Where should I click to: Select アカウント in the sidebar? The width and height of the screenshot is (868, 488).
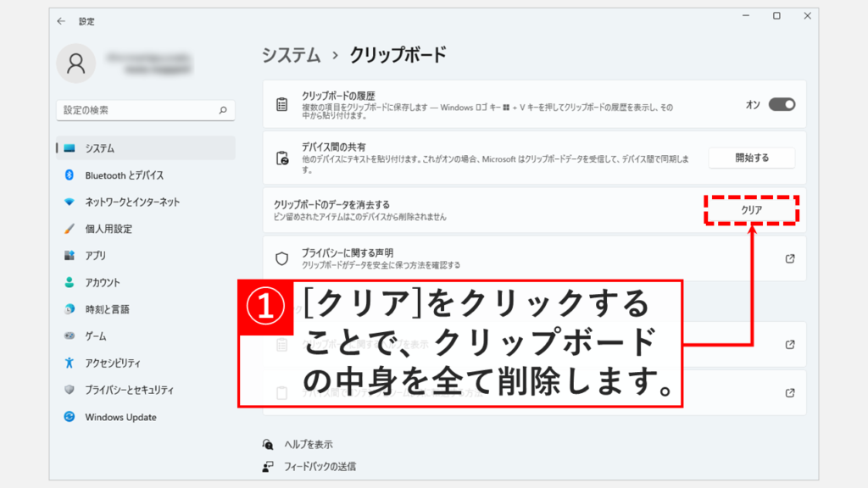(x=103, y=283)
